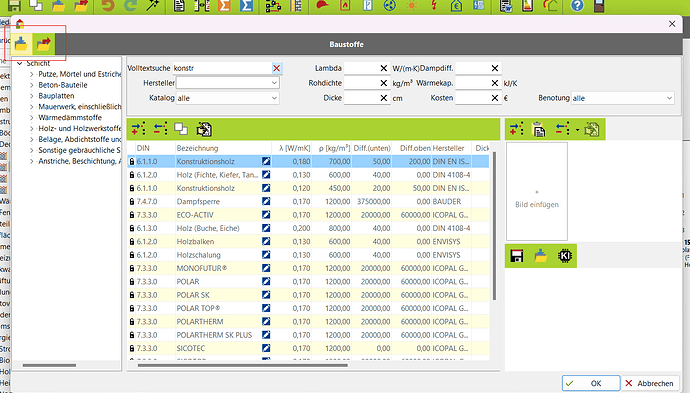Click the faded clipboard icon in right toolbar
The height and width of the screenshot is (393, 690).
591,129
